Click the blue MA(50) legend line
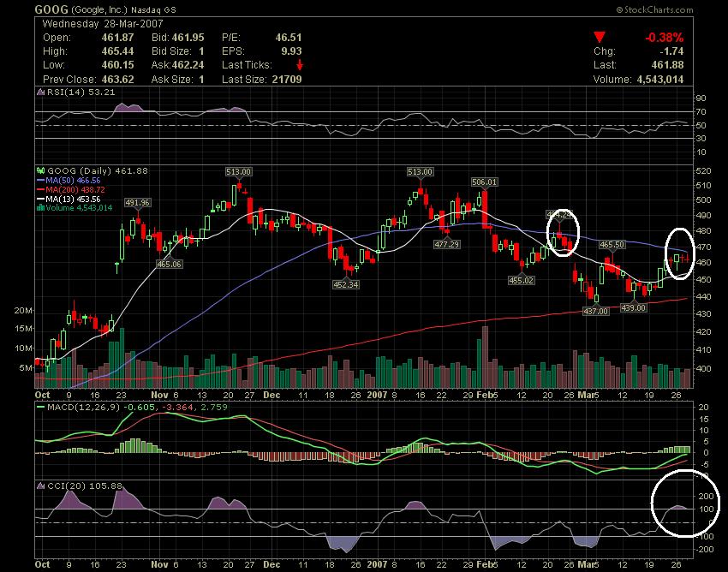This screenshot has width=728, height=572. click(x=40, y=181)
